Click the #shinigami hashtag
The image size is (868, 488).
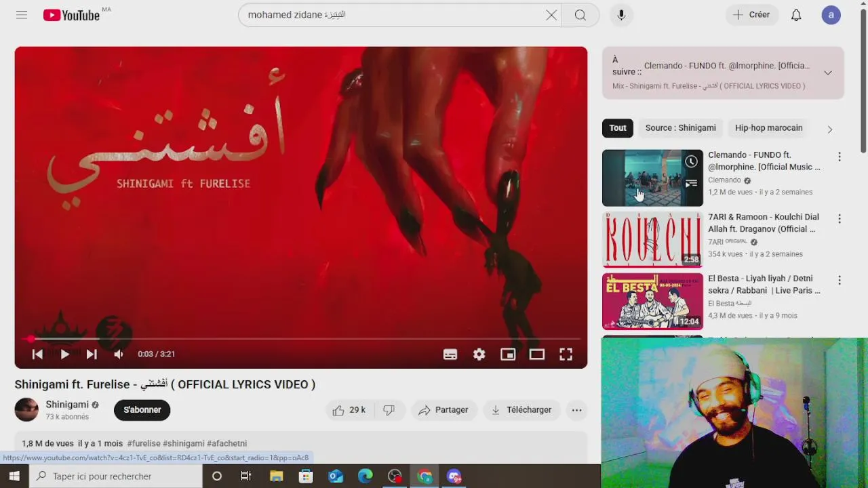(183, 443)
